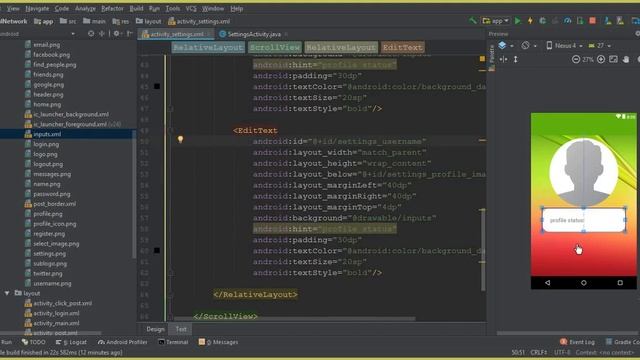The image size is (640, 360).
Task: Select inputs.xml in the project tree
Action: [47, 134]
